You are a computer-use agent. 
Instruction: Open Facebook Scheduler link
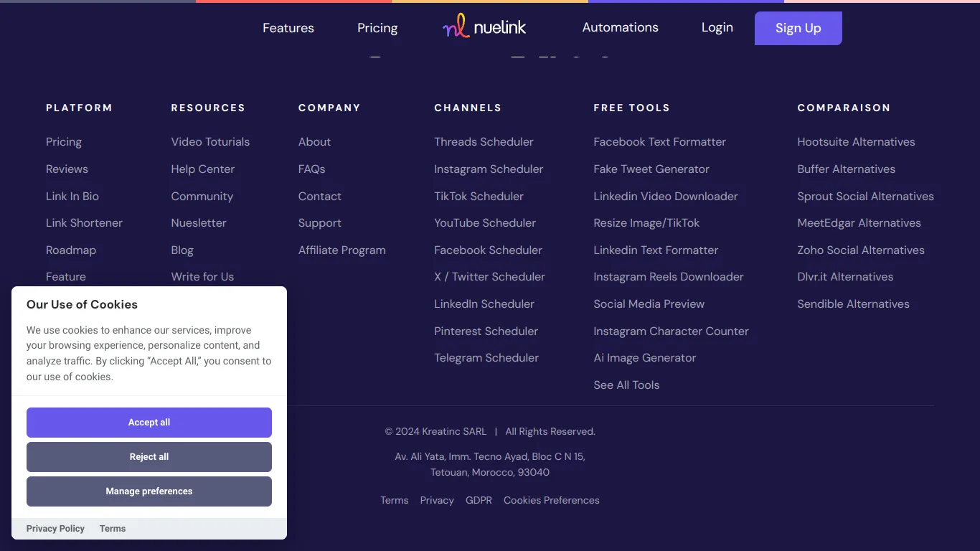coord(488,250)
